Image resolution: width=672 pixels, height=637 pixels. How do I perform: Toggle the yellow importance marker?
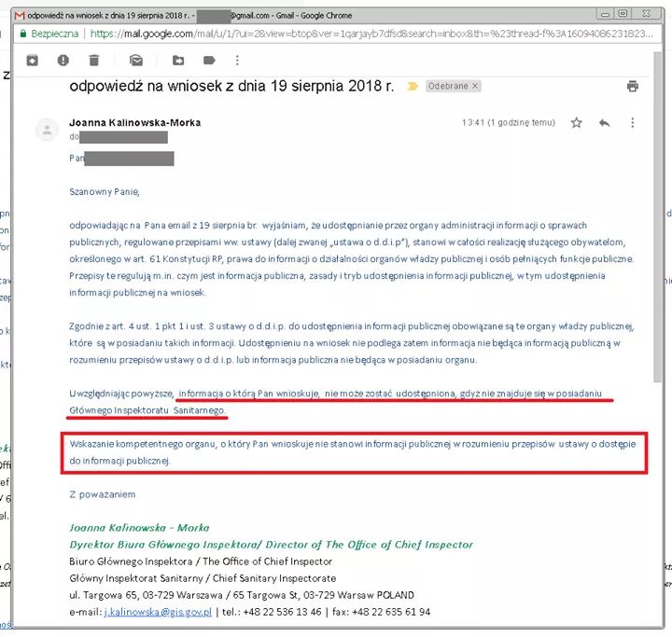point(413,86)
